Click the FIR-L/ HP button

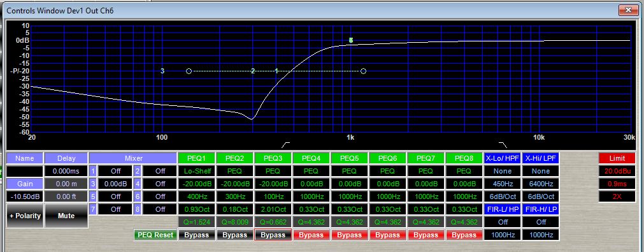coord(503,209)
